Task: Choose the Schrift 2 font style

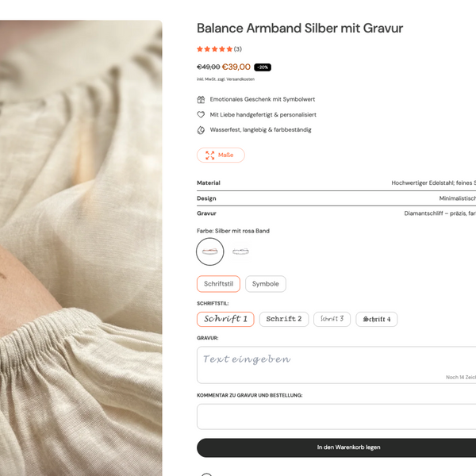Action: click(283, 319)
